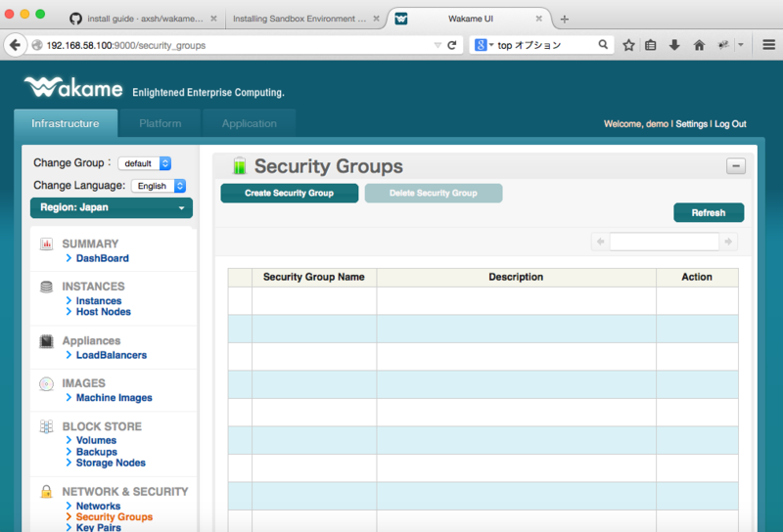Click the Action column header
The image size is (783, 532).
pos(697,277)
